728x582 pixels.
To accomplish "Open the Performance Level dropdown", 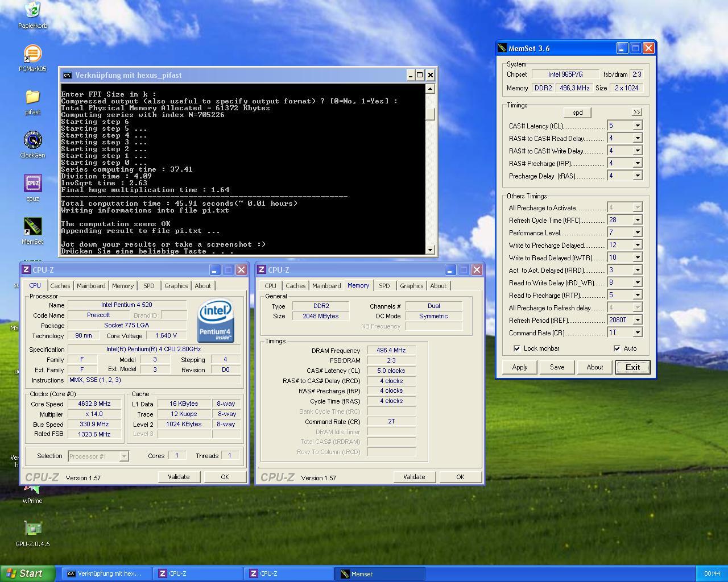I will 637,232.
